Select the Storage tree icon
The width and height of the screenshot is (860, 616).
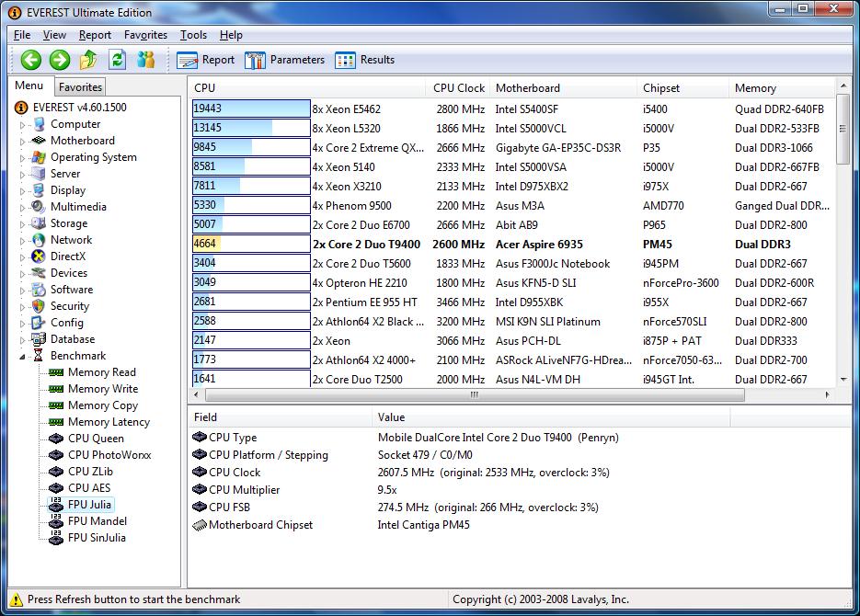[39, 223]
